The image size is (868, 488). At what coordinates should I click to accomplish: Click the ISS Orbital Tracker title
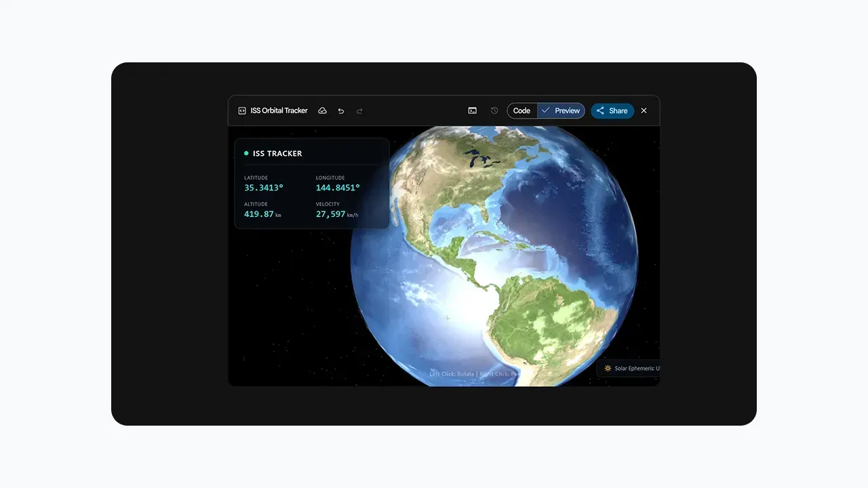click(x=279, y=110)
